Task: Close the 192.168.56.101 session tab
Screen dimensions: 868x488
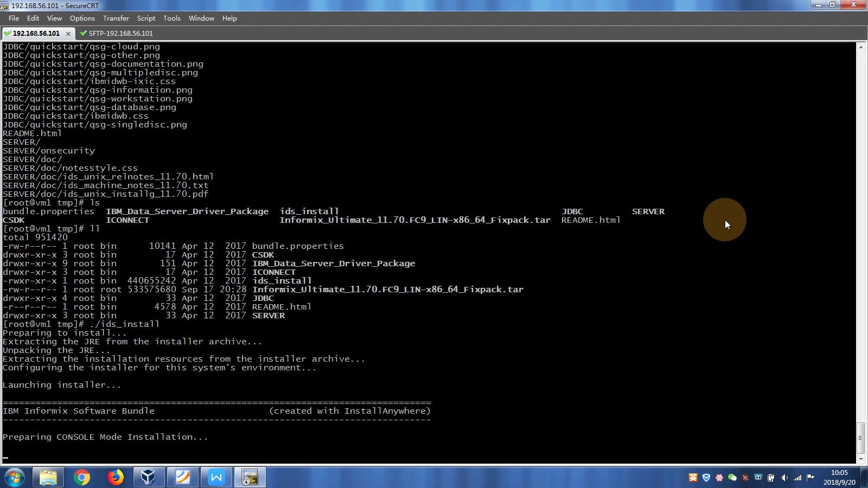Action: tap(68, 34)
